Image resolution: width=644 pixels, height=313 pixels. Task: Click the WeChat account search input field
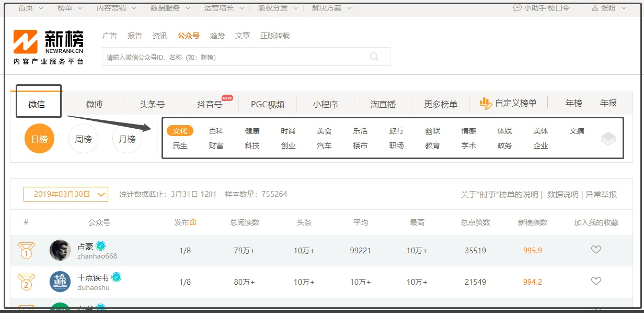click(246, 57)
